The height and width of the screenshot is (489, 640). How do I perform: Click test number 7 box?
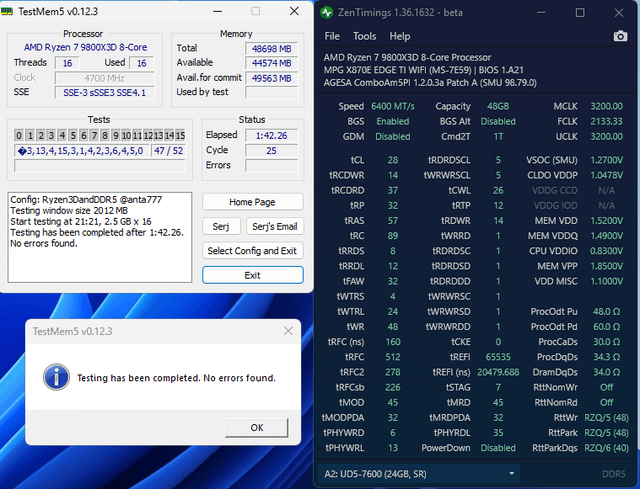tap(94, 135)
